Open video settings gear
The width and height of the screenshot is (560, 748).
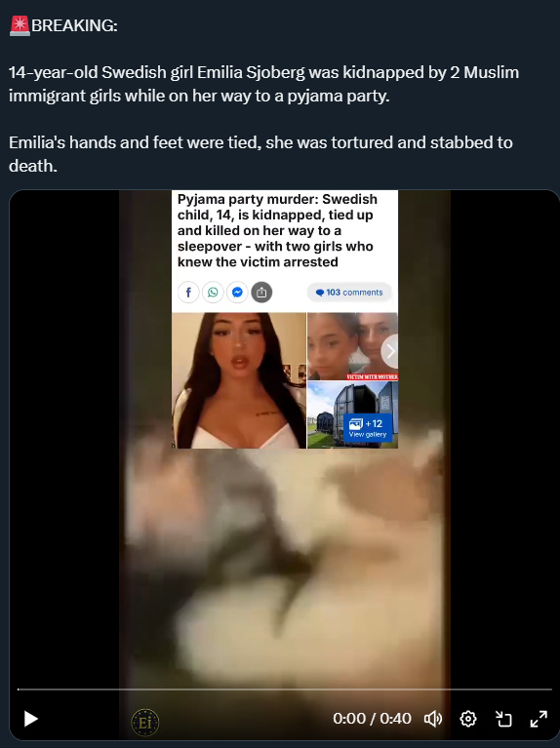point(468,719)
